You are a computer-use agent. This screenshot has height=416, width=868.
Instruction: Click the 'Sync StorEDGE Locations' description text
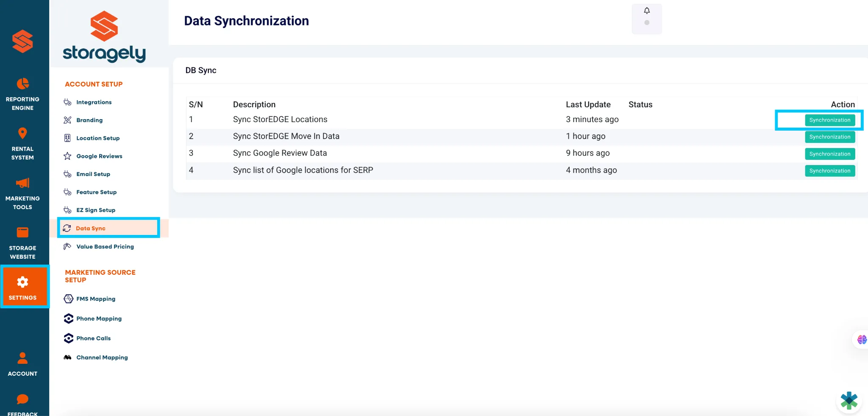point(280,120)
